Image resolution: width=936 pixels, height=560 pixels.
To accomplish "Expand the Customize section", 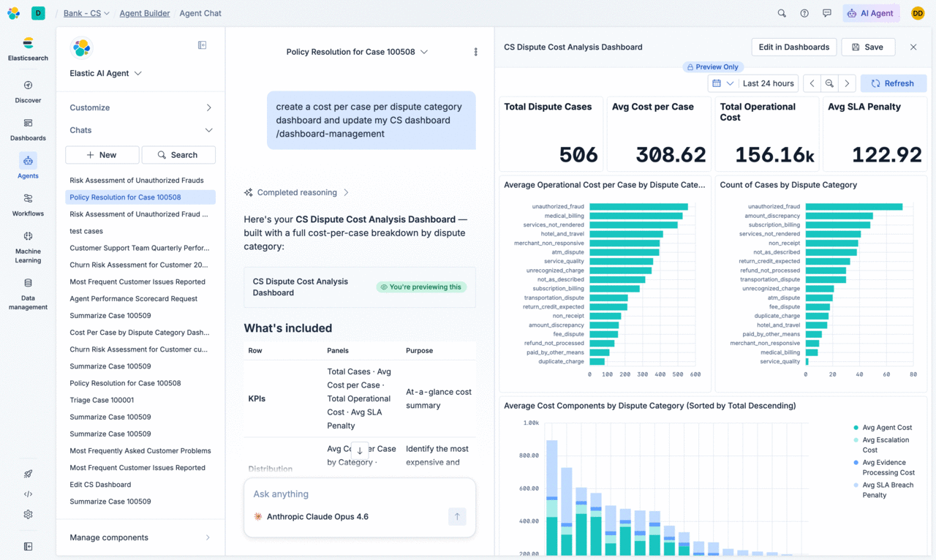I will point(140,107).
